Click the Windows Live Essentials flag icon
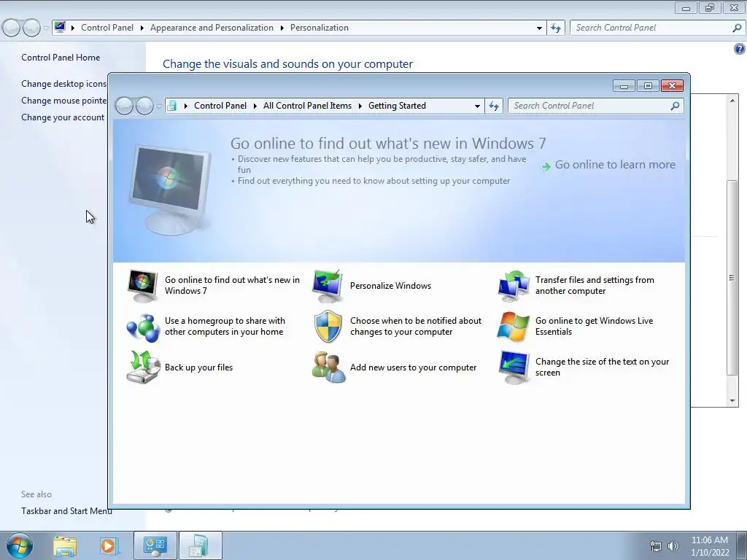This screenshot has width=747, height=560. [513, 327]
